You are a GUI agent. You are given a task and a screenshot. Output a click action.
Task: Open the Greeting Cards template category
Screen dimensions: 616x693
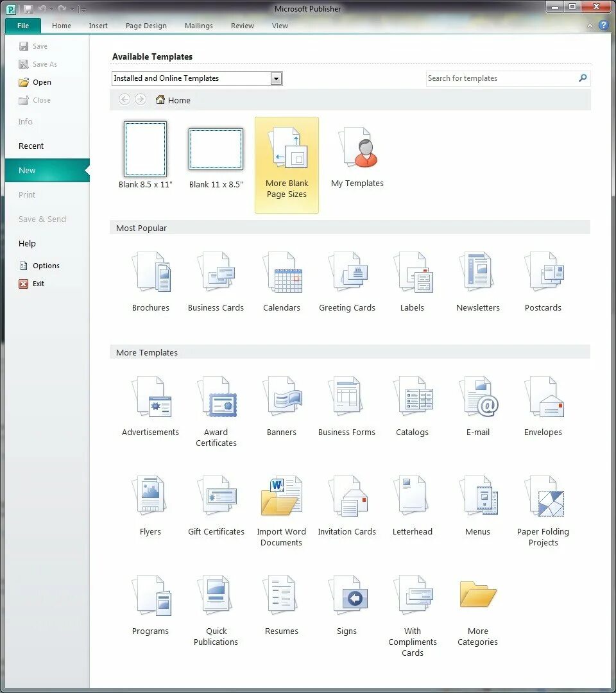pos(347,282)
